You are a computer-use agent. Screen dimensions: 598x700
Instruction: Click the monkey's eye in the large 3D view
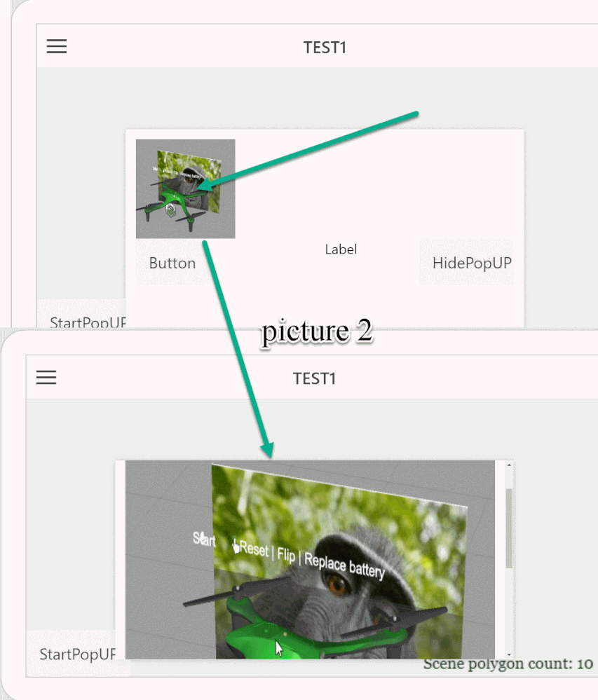click(338, 584)
